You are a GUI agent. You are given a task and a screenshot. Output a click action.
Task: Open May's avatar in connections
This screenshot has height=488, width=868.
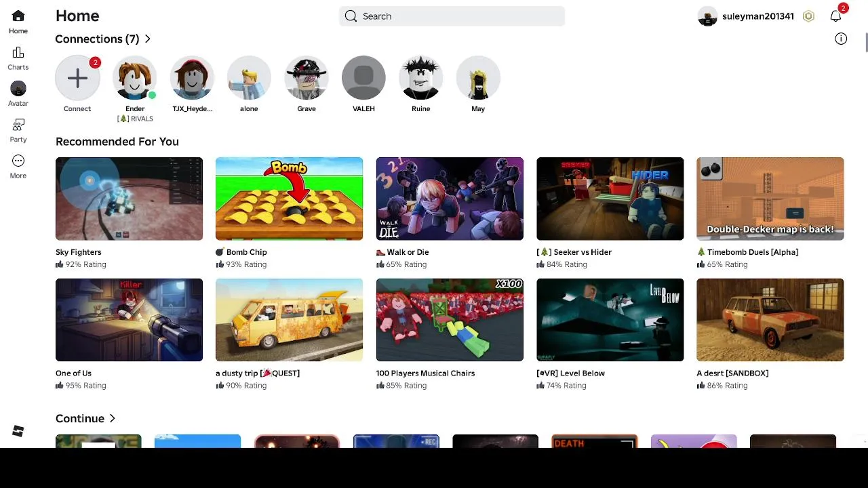tap(478, 78)
